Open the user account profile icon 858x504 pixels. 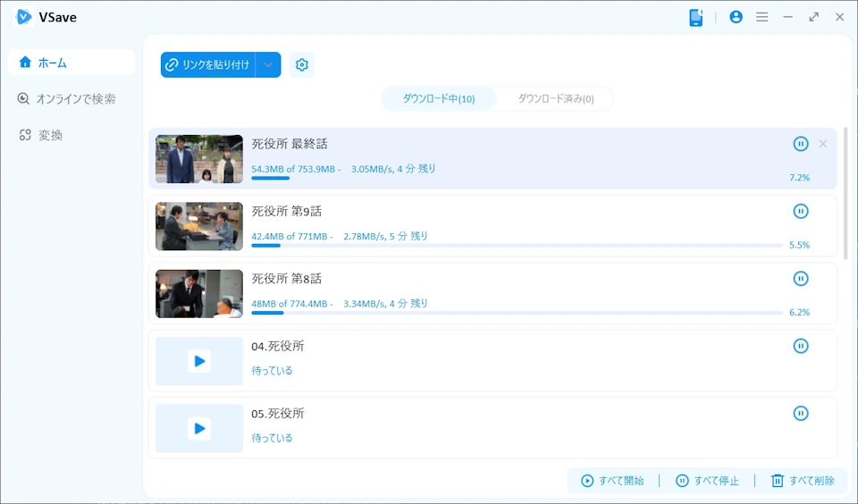click(x=736, y=17)
